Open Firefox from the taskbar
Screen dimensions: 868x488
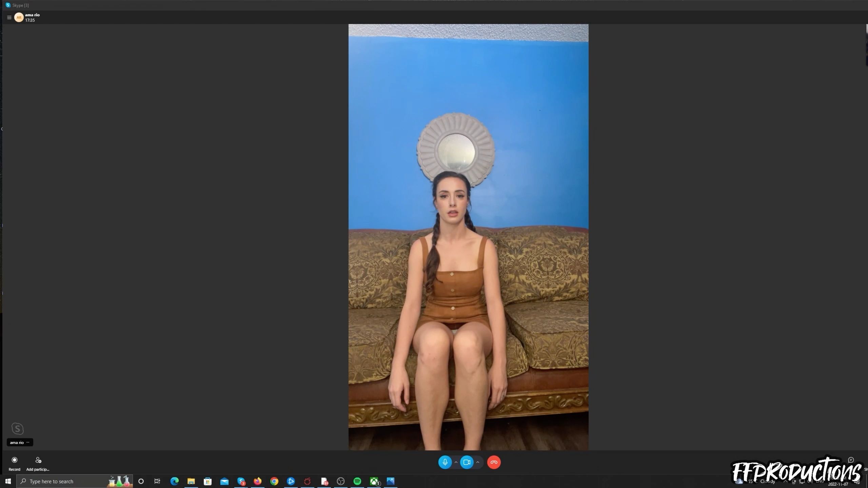click(x=257, y=481)
